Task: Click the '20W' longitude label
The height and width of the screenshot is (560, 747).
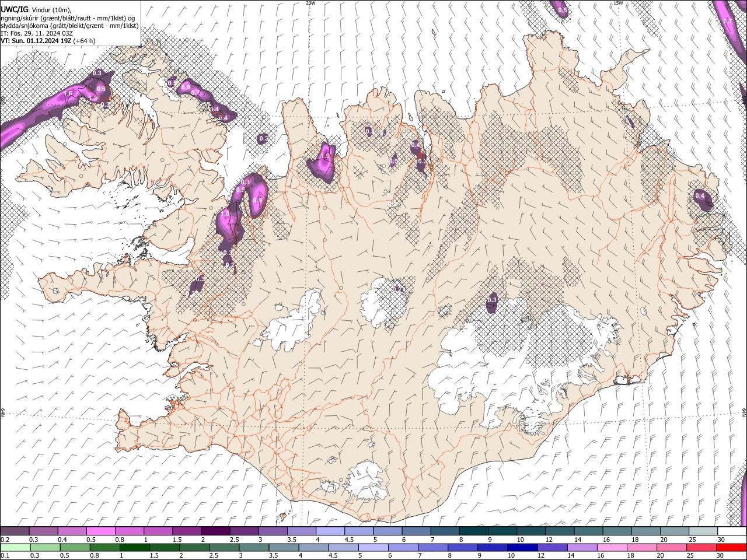Action: [x=310, y=3]
